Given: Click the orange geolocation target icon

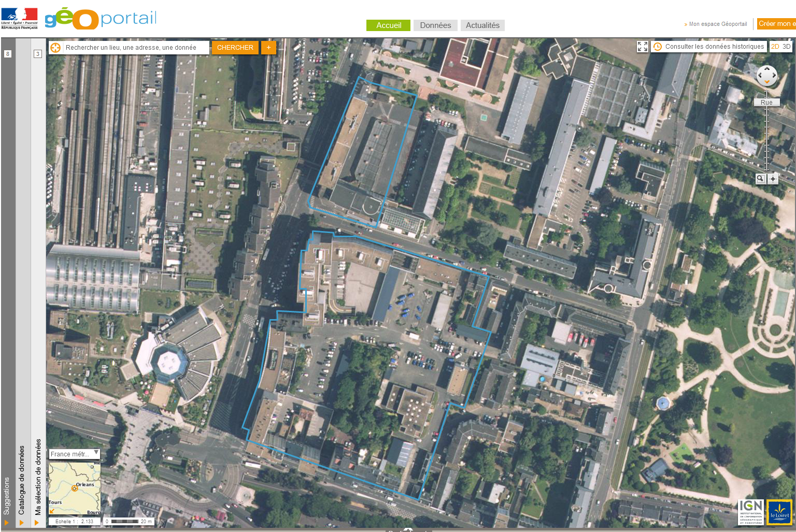Looking at the screenshot, I should coord(55,48).
